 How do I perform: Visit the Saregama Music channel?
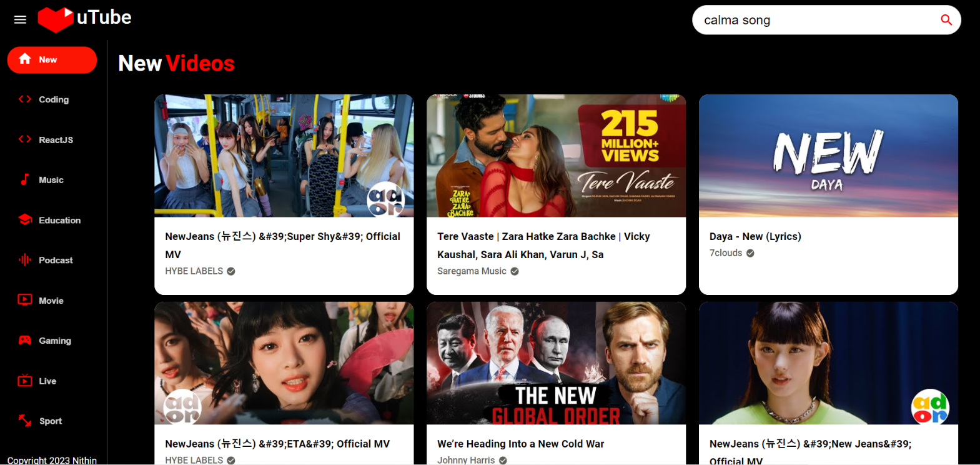472,271
